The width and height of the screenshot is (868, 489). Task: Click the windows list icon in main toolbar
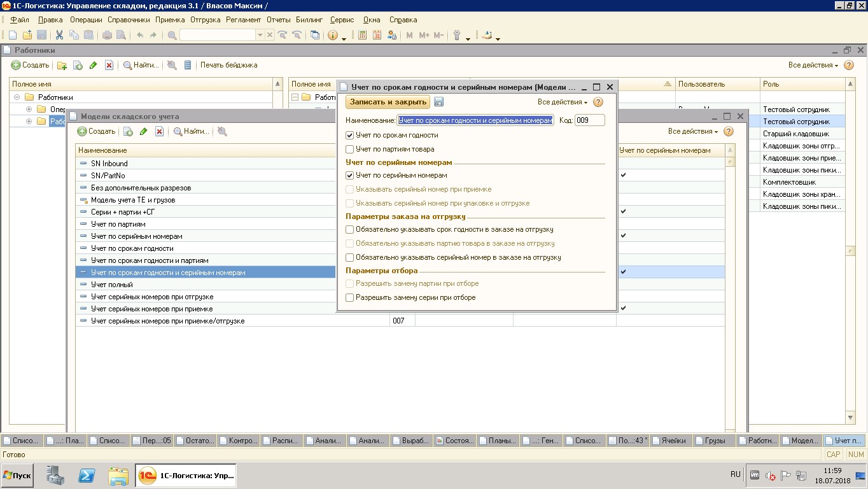click(x=314, y=35)
